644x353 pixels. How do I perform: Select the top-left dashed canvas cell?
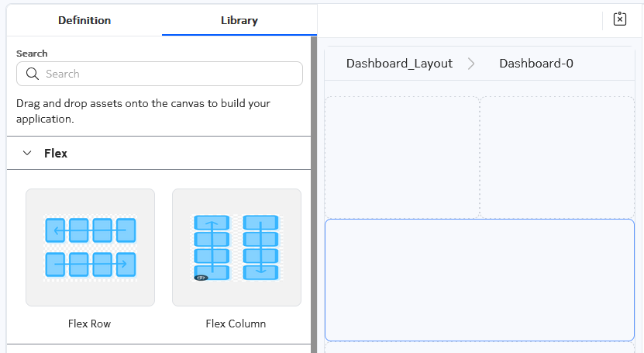coord(402,157)
